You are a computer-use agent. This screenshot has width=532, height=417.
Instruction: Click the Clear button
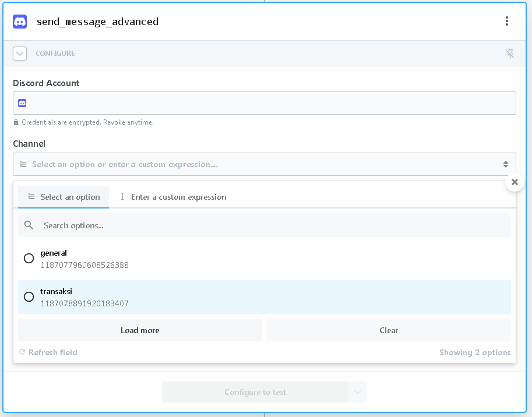[389, 330]
